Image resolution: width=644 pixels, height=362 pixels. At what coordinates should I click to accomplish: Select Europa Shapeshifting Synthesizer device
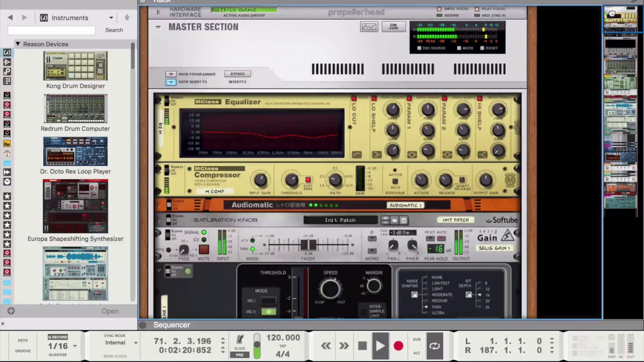tap(75, 211)
